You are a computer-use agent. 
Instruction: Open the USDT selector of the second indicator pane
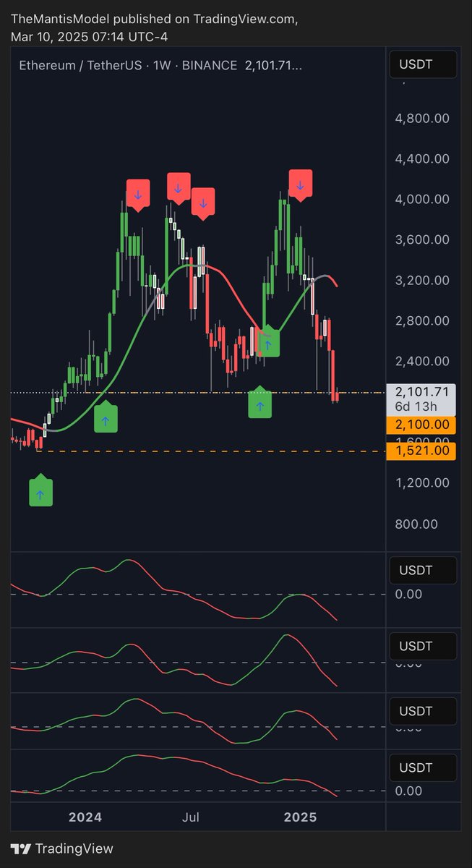click(x=424, y=645)
